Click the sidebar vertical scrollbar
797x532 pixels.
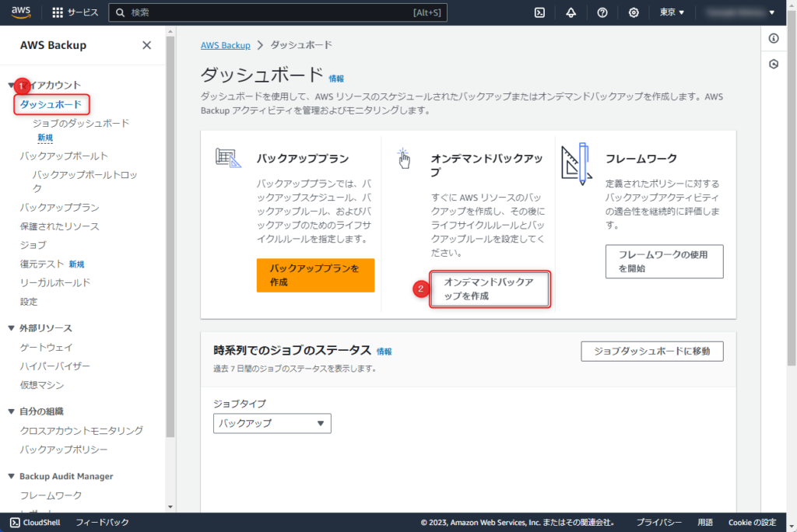170,236
